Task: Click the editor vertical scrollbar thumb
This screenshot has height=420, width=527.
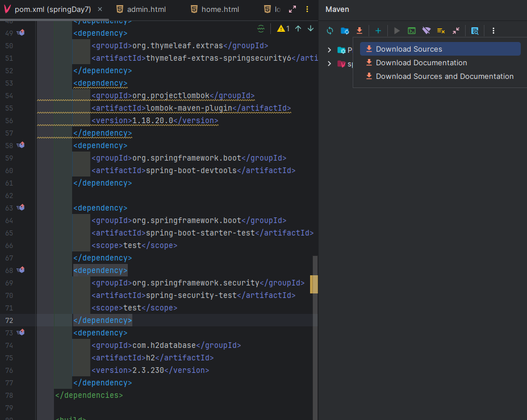Action: pos(315,338)
